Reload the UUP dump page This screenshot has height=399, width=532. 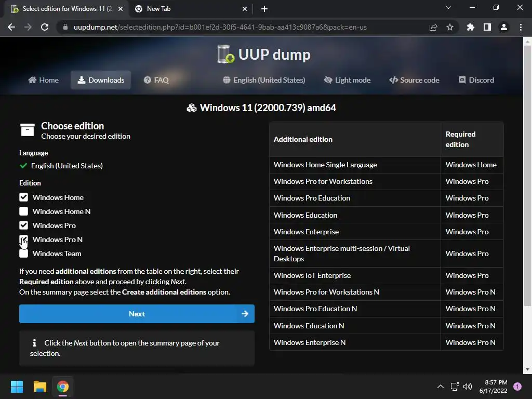tap(45, 27)
